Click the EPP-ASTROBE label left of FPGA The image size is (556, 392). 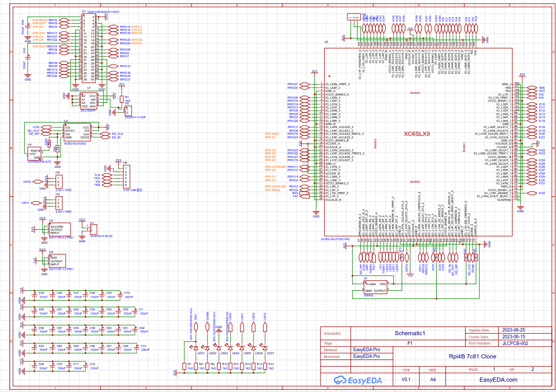[275, 167]
